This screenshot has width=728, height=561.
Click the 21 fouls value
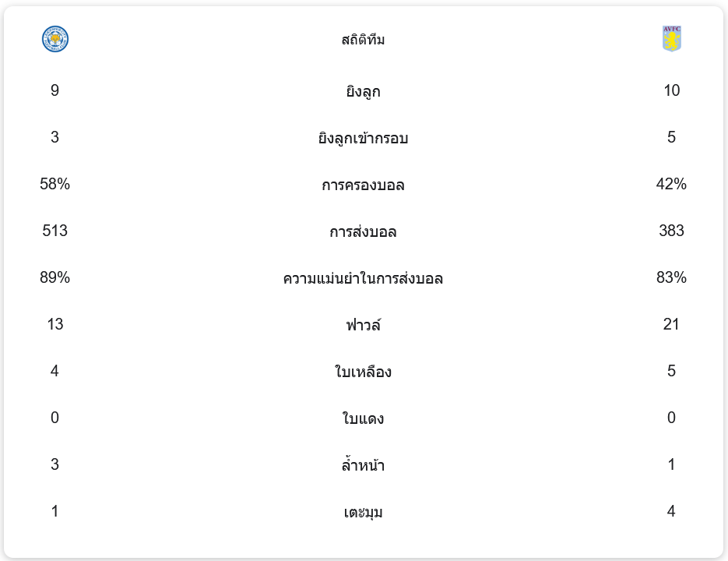point(671,325)
